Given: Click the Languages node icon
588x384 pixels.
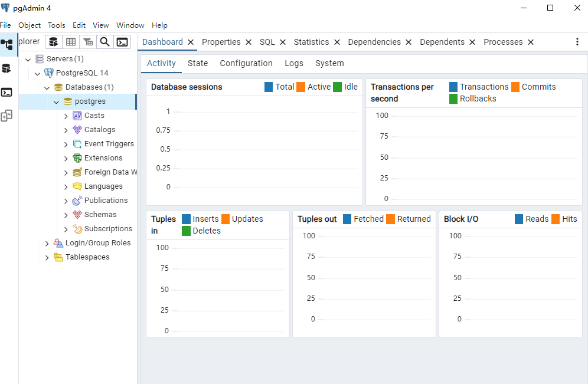Looking at the screenshot, I should click(77, 186).
